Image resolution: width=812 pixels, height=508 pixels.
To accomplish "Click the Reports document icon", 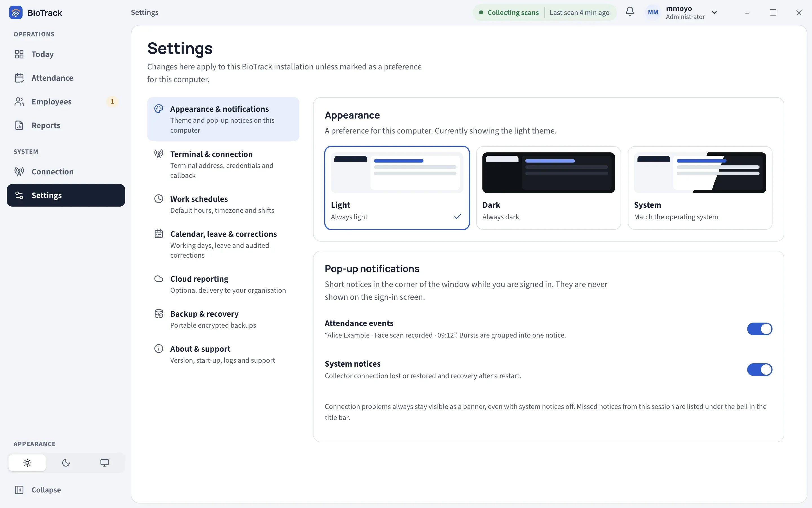I will coord(19,125).
